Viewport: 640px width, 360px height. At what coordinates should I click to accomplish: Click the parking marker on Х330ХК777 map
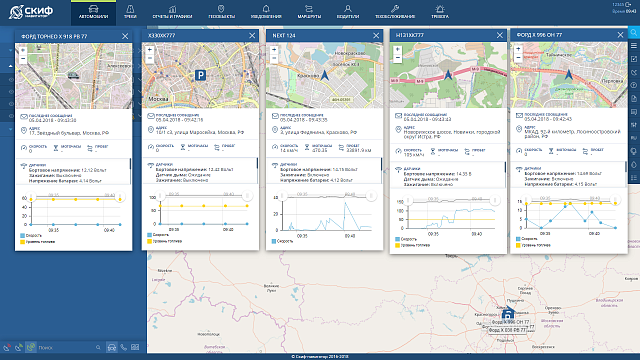click(x=200, y=75)
